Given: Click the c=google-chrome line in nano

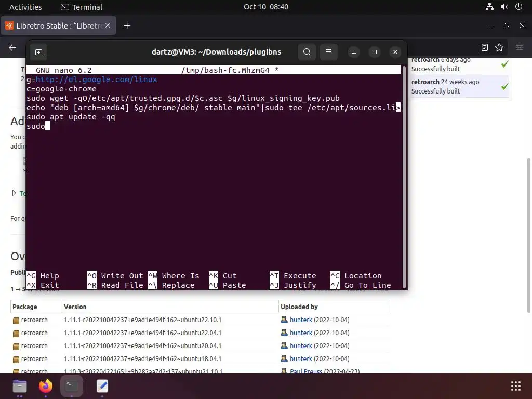Looking at the screenshot, I should pos(61,89).
